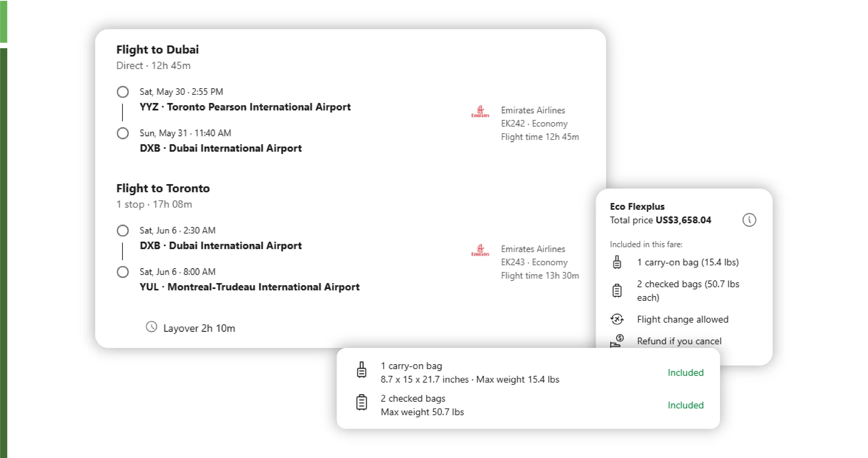The width and height of the screenshot is (868, 458).
Task: Click carry-on bag icon in baggage panel
Action: pos(362,370)
